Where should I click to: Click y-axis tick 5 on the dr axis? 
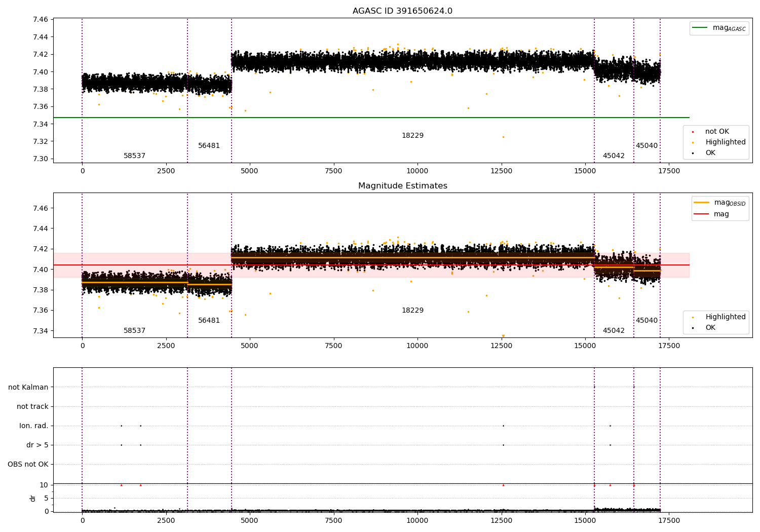pos(46,498)
